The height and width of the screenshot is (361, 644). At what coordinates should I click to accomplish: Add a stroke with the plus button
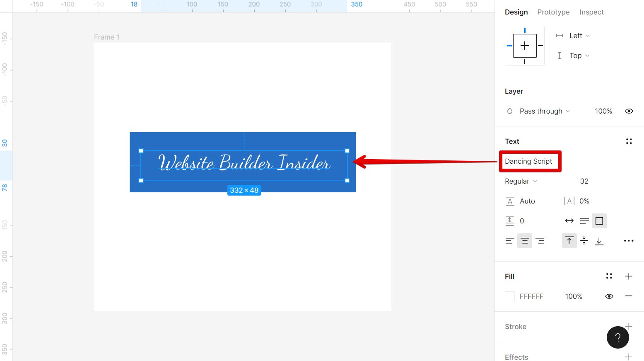click(x=629, y=327)
